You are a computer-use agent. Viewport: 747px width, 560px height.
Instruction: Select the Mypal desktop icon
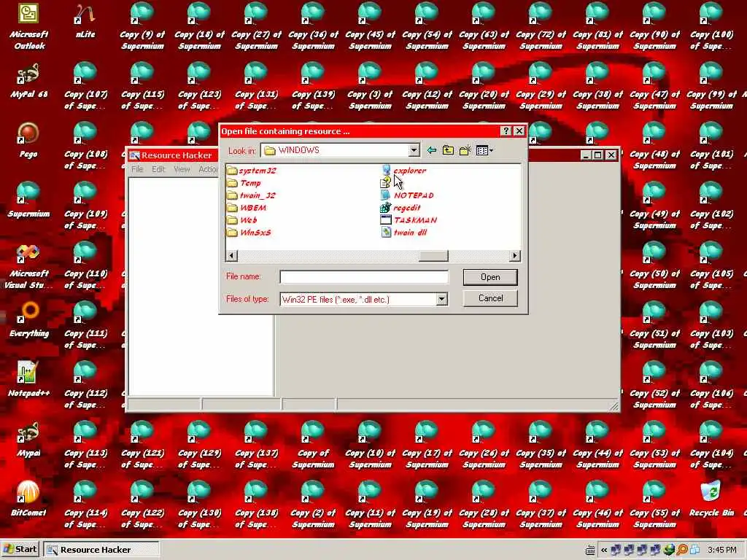point(28,440)
